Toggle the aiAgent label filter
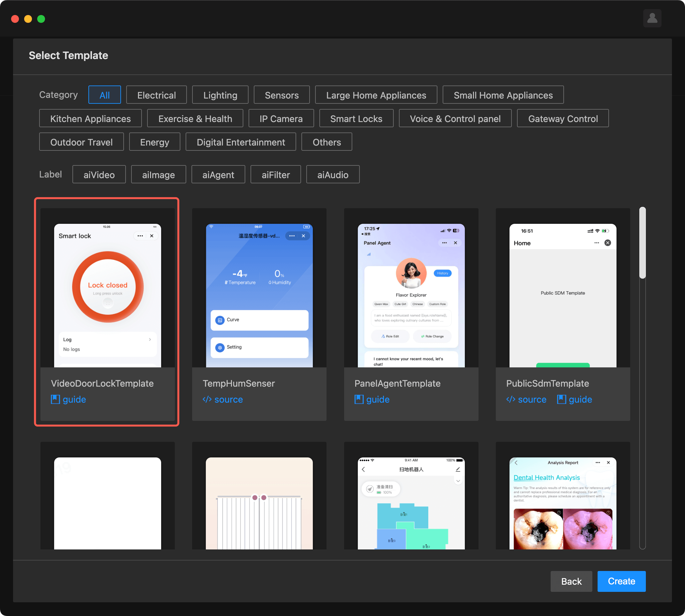Image resolution: width=685 pixels, height=616 pixels. (218, 175)
